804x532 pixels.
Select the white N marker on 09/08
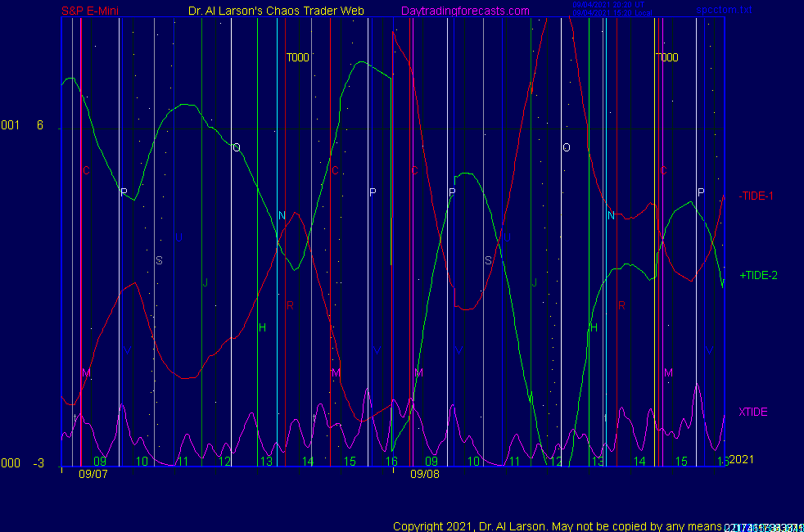tap(611, 216)
